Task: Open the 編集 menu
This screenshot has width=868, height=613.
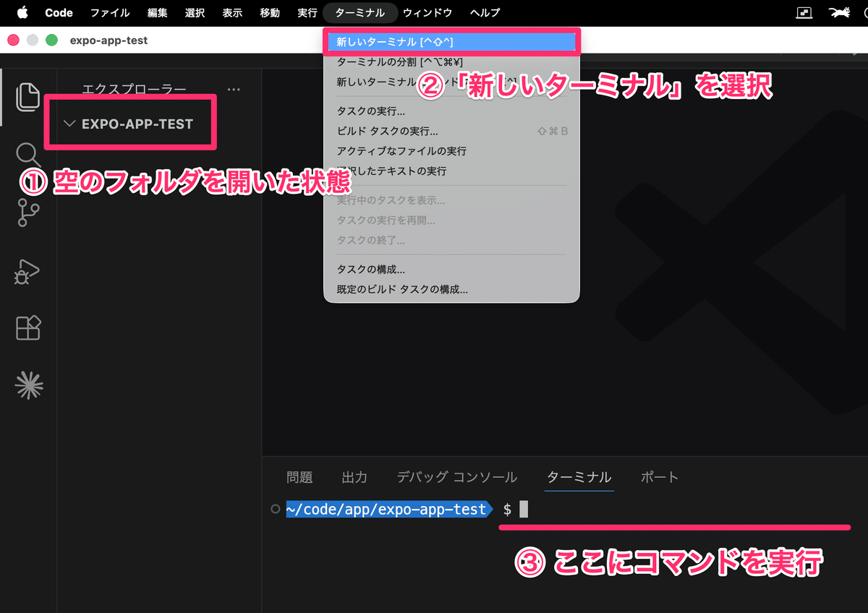Action: tap(157, 12)
